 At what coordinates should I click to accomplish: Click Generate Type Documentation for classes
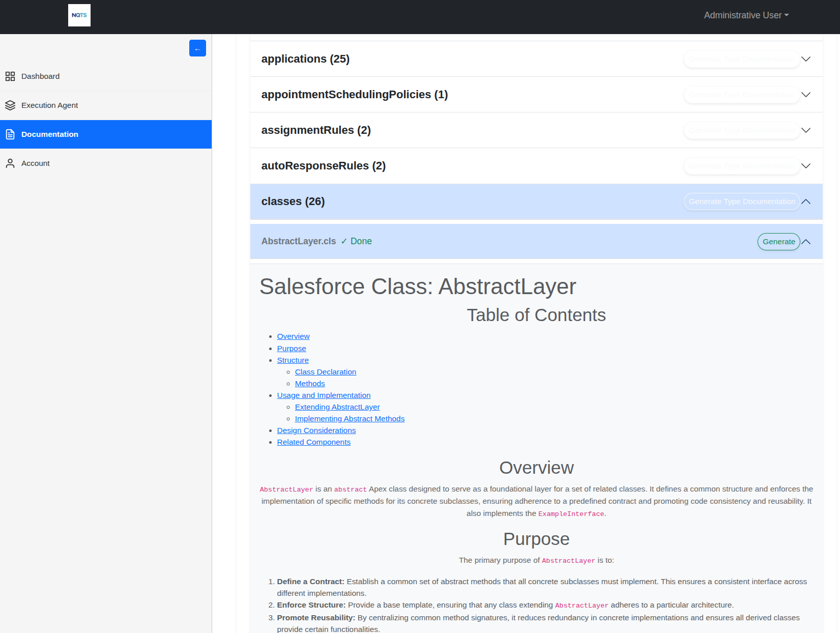point(741,202)
